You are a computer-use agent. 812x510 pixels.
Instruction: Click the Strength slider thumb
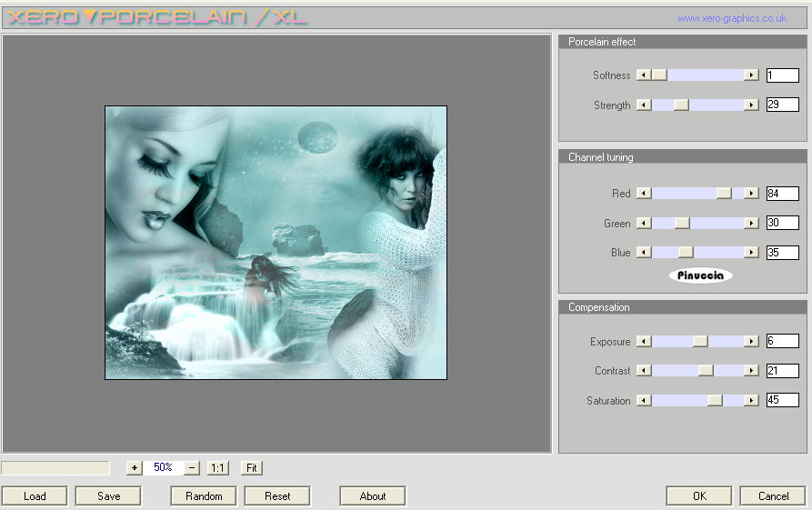click(x=681, y=105)
